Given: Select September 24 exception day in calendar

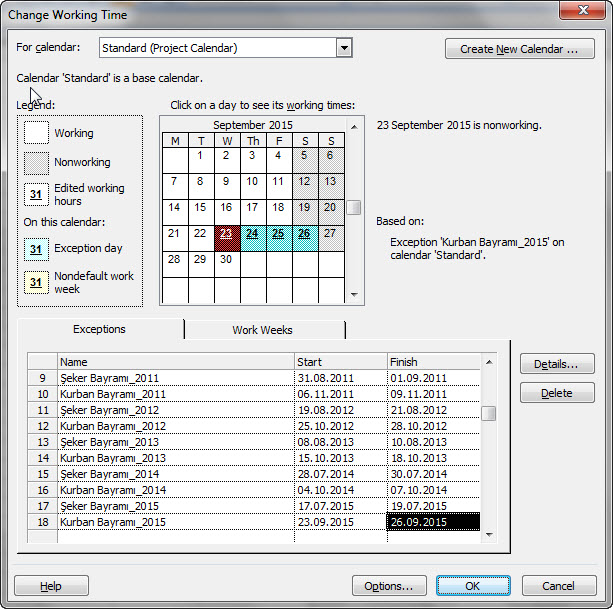Looking at the screenshot, I should (252, 234).
